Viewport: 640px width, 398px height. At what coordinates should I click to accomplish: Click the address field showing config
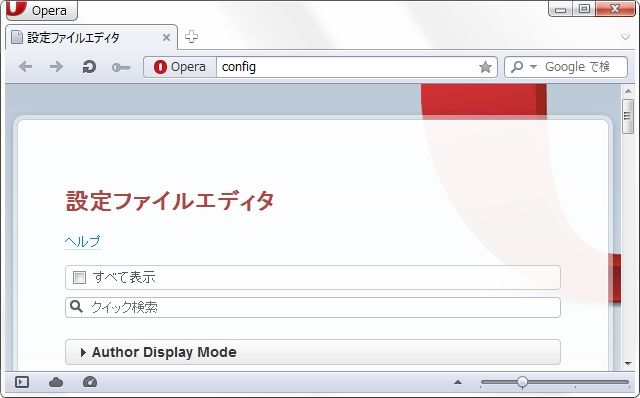click(346, 67)
